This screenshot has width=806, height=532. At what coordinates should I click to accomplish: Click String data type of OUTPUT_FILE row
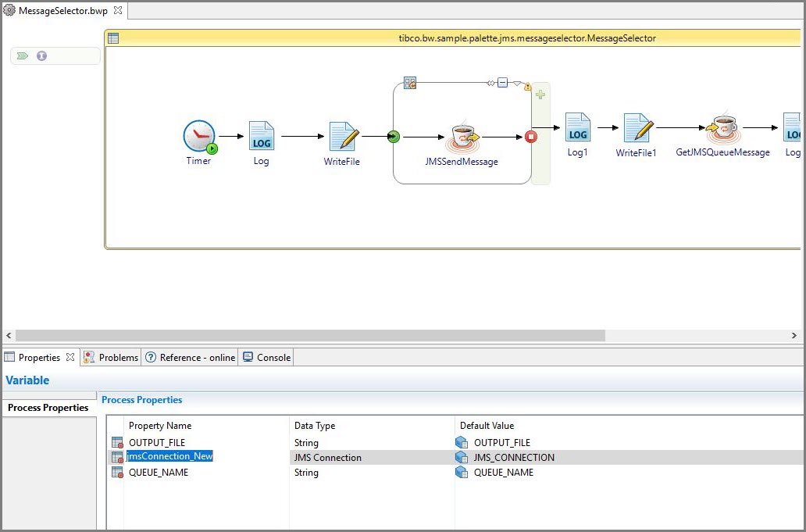306,443
